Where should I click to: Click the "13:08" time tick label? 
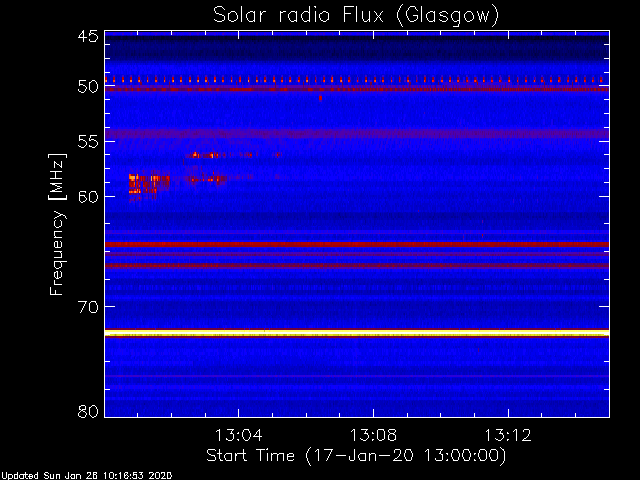click(x=373, y=435)
